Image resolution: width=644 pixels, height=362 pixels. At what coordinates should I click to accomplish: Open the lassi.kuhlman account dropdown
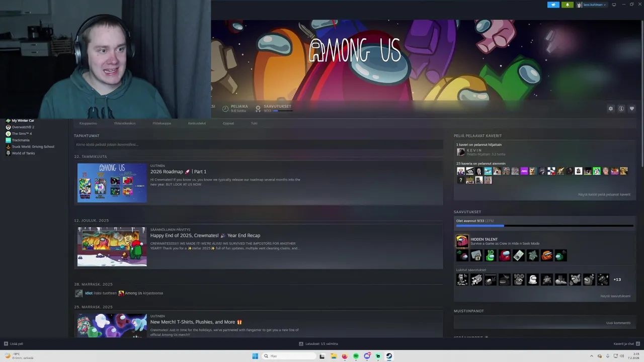(x=592, y=5)
